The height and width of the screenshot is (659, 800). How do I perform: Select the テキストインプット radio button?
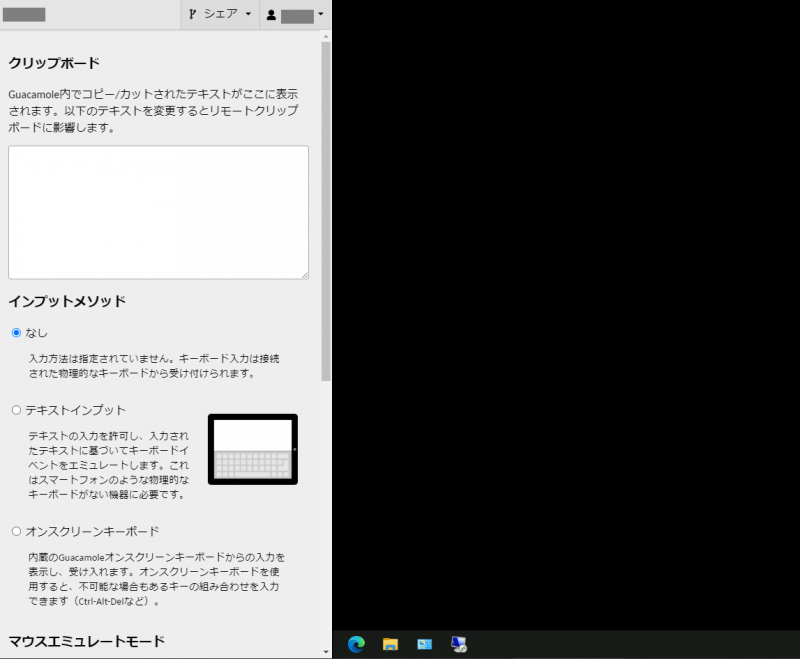point(16,410)
